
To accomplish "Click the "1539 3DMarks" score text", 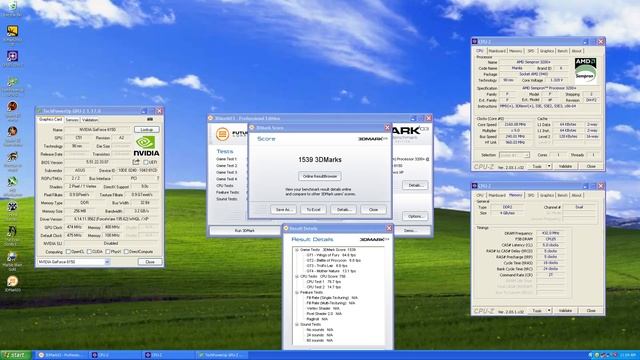I will coord(320,160).
